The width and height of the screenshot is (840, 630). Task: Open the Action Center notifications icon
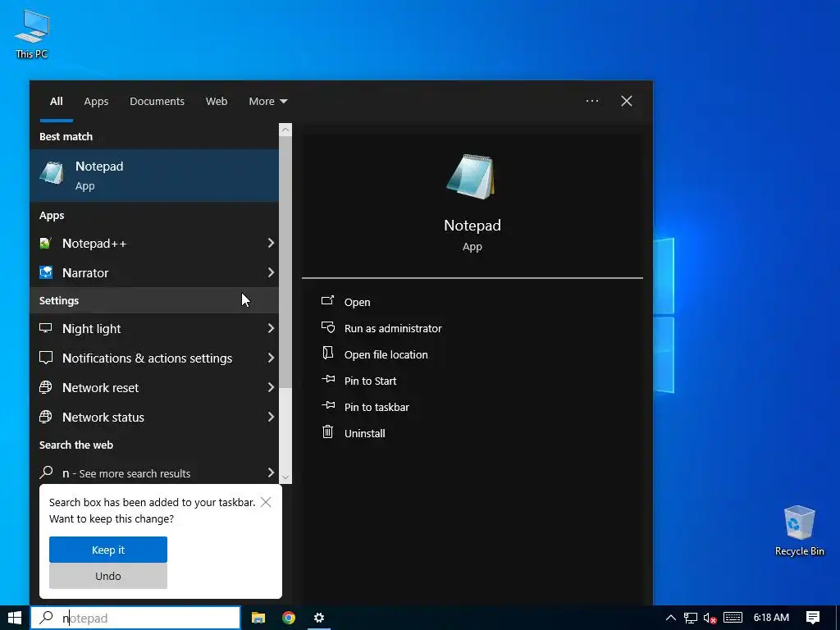[x=813, y=618]
